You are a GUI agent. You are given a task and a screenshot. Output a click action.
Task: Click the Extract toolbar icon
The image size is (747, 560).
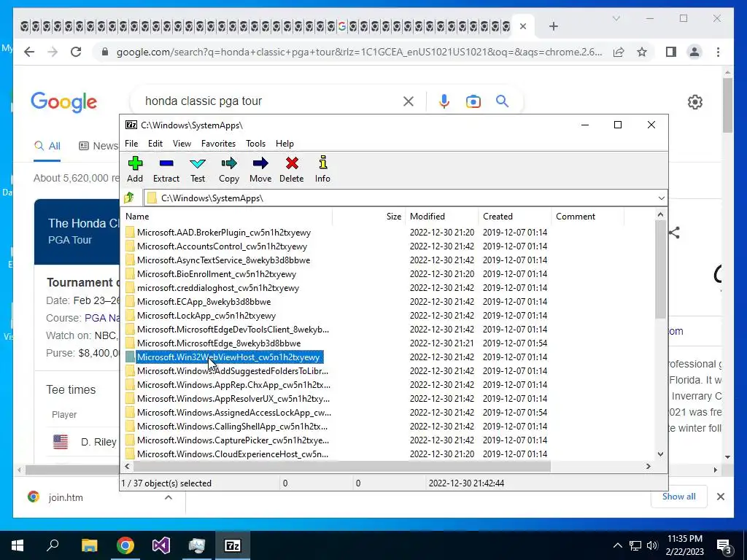pos(166,169)
